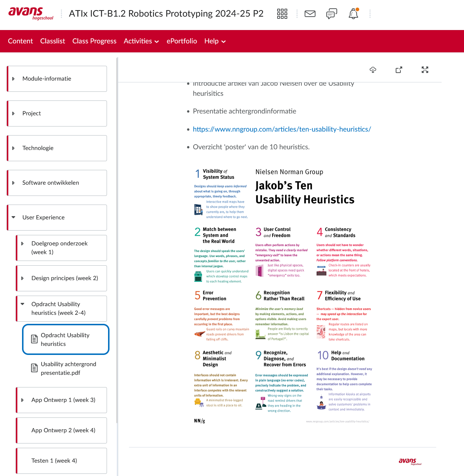Open the message alerts envelope icon
The width and height of the screenshot is (464, 476).
[x=310, y=14]
